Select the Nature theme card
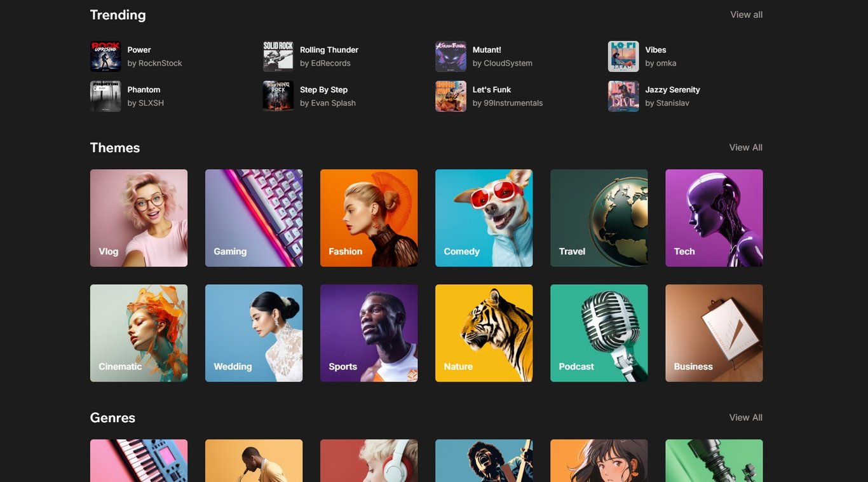Viewport: 868px width, 482px height. [x=484, y=333]
